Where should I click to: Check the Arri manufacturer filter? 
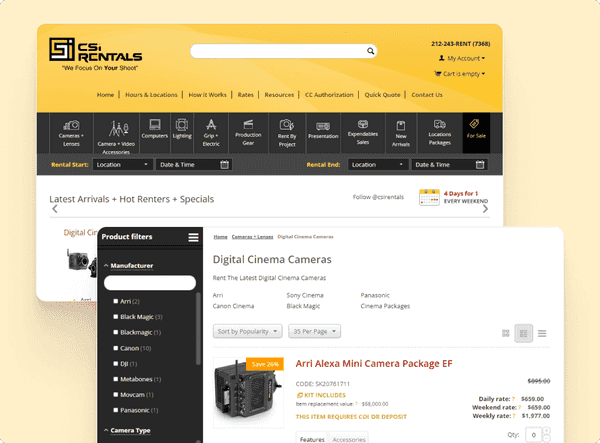[x=116, y=301]
